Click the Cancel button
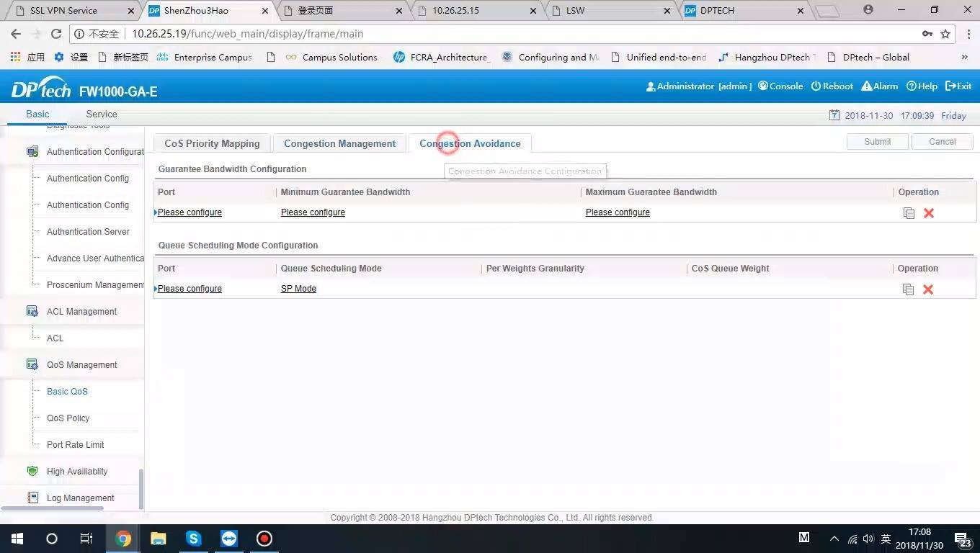Screen dimensions: 980x553 pos(942,142)
